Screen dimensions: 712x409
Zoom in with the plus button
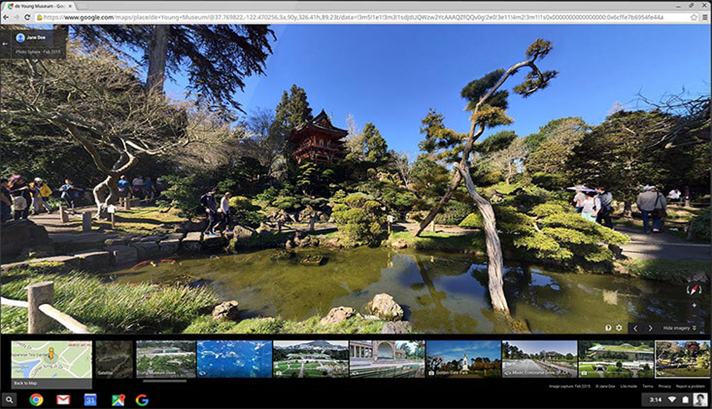click(x=694, y=306)
